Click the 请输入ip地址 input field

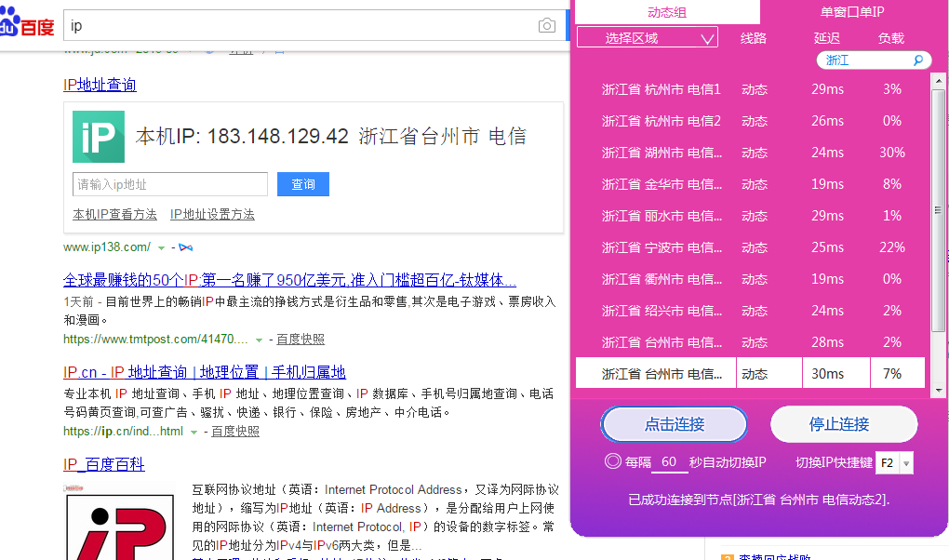(170, 184)
